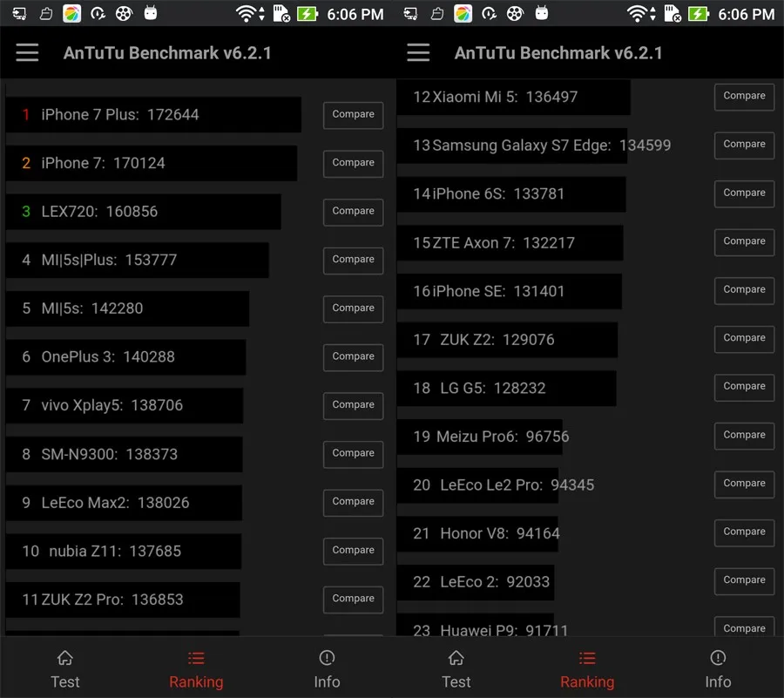Compare with nubia Z11
This screenshot has width=784, height=698.
coord(353,551)
